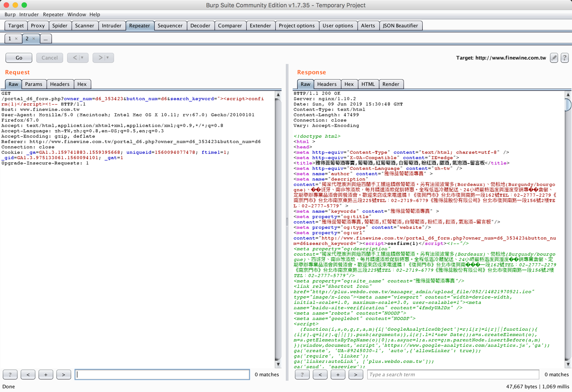The image size is (572, 392).
Task: Show the response Headers tab
Action: pyautogui.click(x=327, y=84)
